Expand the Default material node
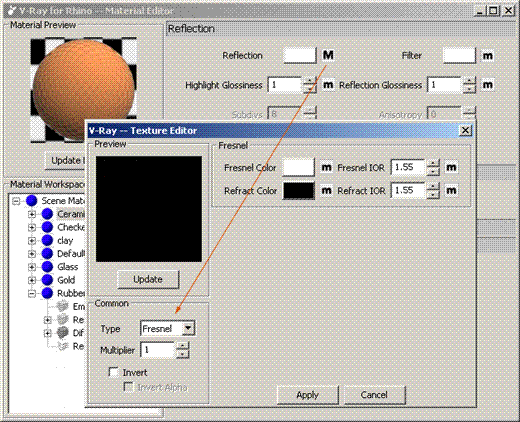Screen dimensions: 520x422 (32, 254)
